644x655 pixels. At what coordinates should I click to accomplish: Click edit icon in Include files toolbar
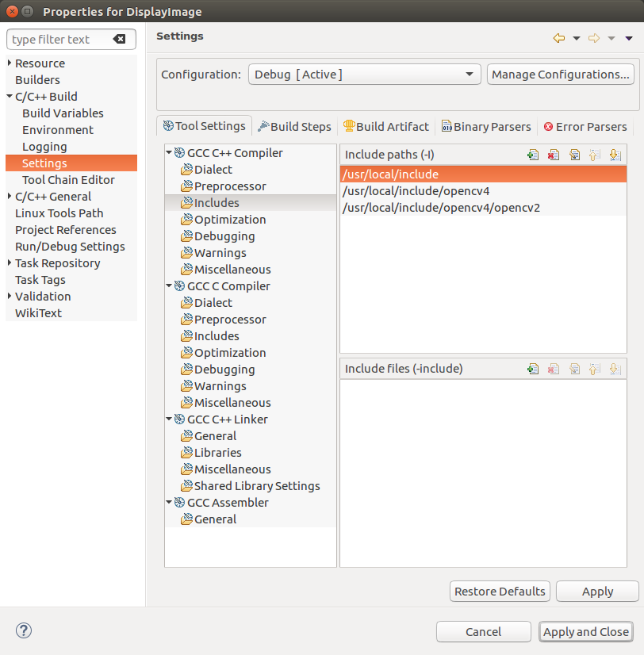click(574, 369)
